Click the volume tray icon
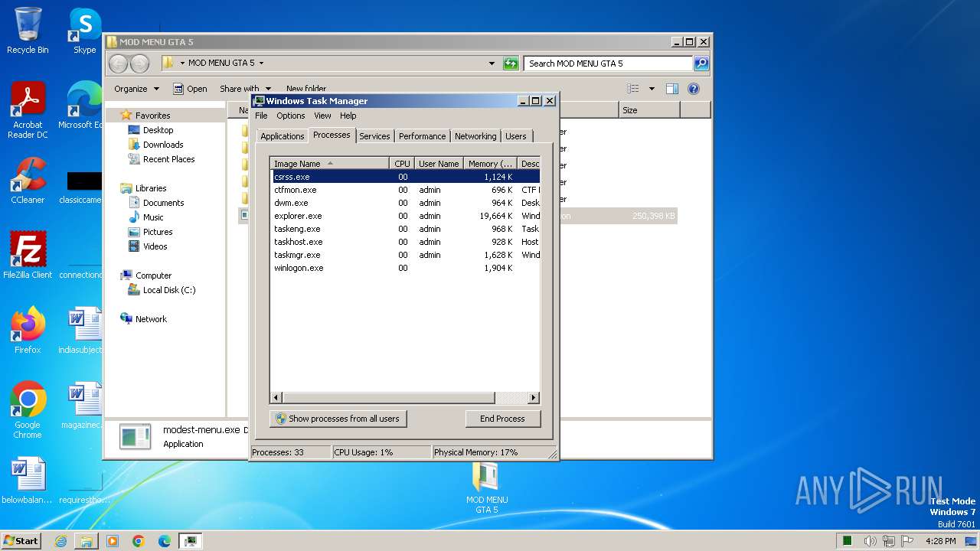Viewport: 980px width, 551px height. click(x=871, y=541)
